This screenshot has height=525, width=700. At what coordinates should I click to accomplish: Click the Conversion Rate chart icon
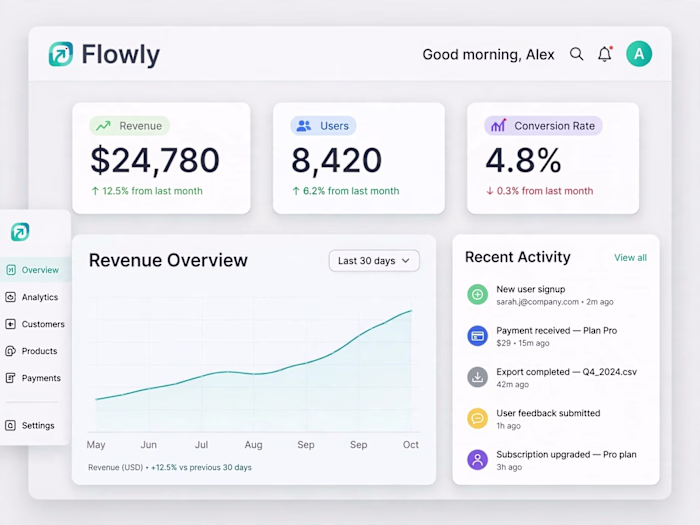(x=498, y=126)
